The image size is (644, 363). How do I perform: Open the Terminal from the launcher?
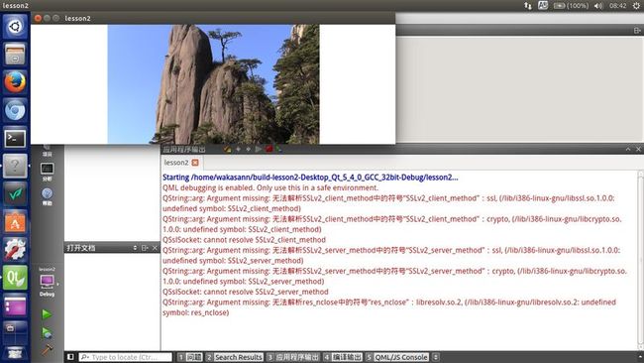(x=15, y=138)
